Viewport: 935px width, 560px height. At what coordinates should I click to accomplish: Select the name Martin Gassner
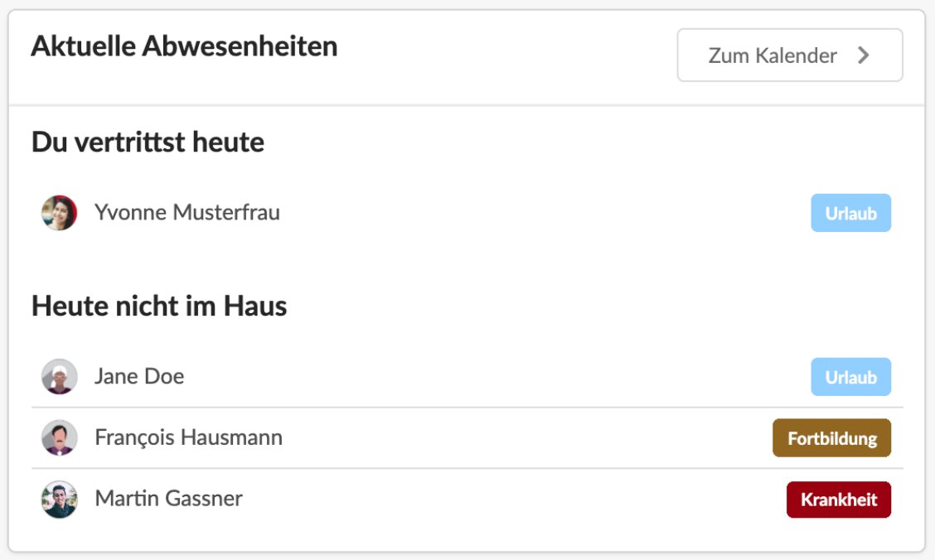(x=169, y=498)
